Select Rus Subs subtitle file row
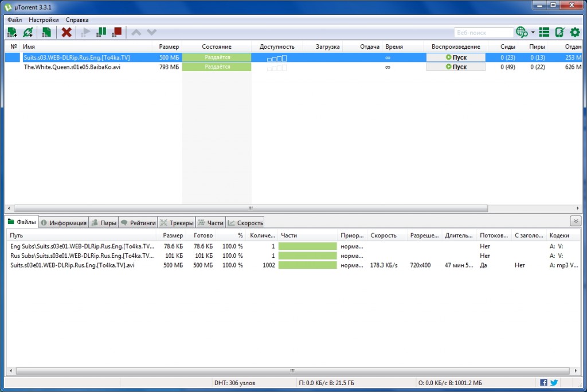The width and height of the screenshot is (587, 392). [293, 256]
